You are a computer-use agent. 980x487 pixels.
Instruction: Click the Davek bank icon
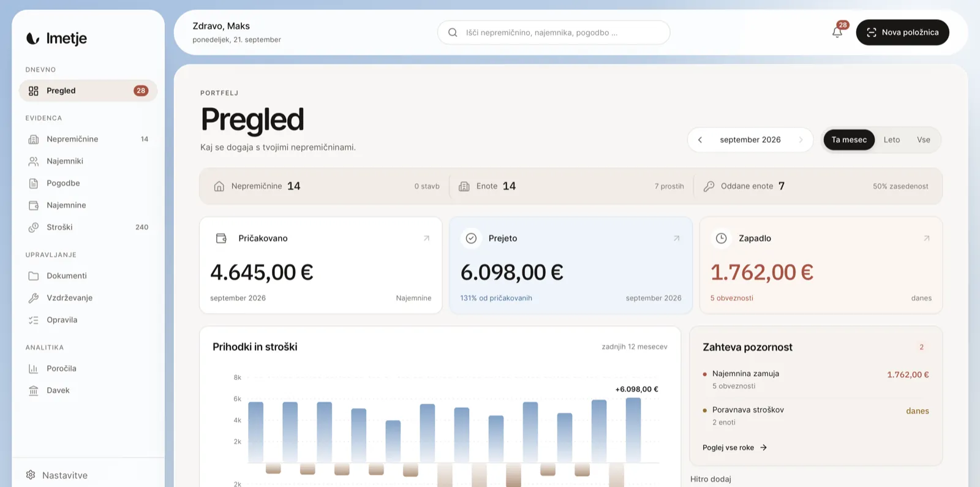tap(34, 390)
